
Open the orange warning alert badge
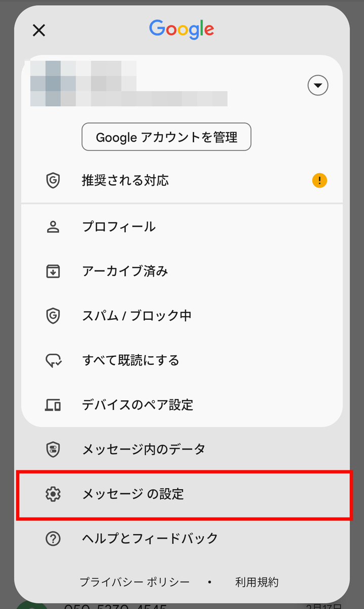coord(319,180)
